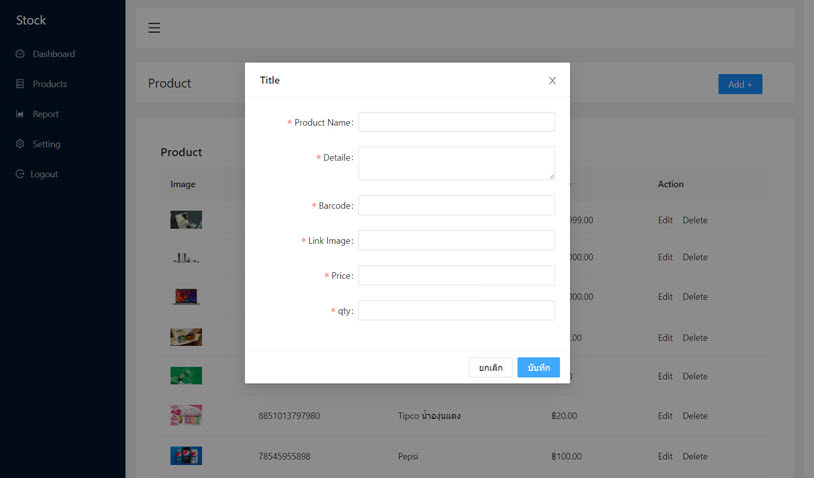The width and height of the screenshot is (814, 478).
Task: Click the Link Image input field
Action: coord(456,241)
